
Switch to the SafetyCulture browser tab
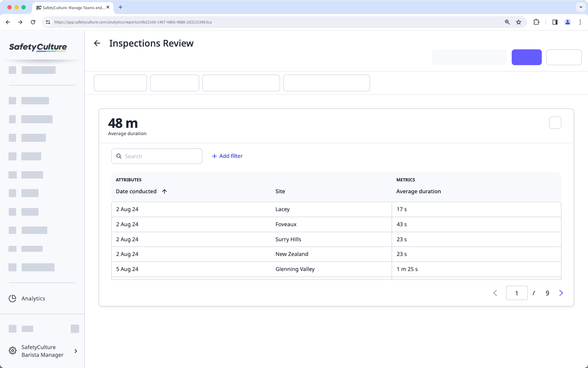pyautogui.click(x=70, y=7)
